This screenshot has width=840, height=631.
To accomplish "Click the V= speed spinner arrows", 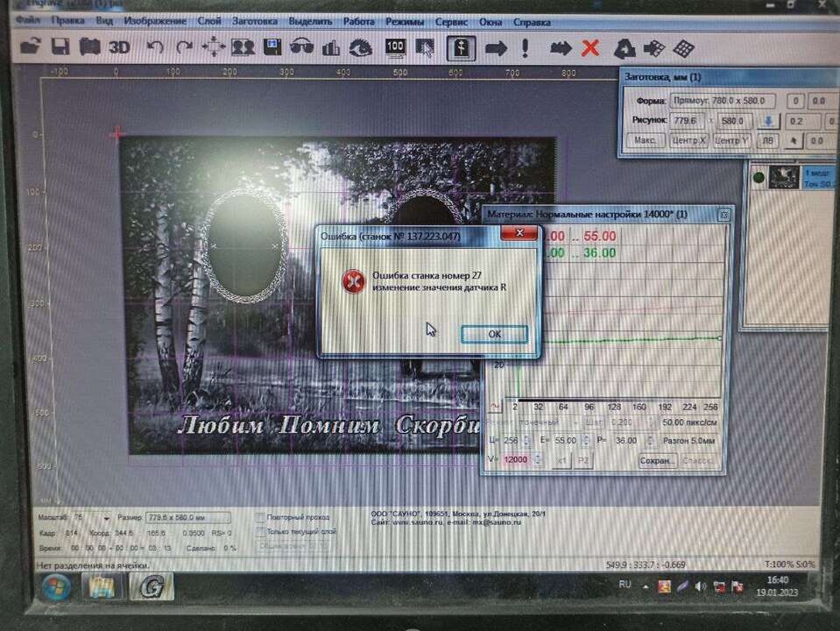I will [537, 460].
